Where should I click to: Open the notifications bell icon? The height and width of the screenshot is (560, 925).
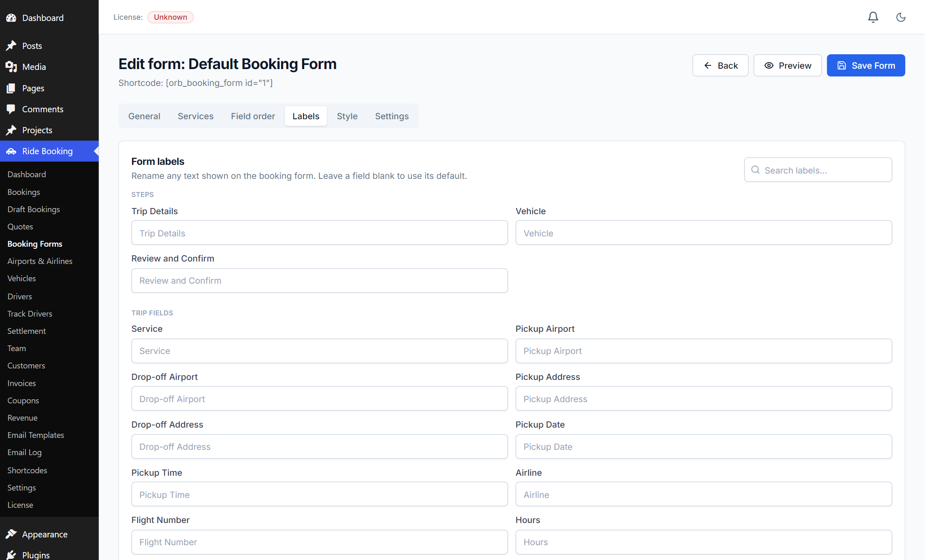873,17
